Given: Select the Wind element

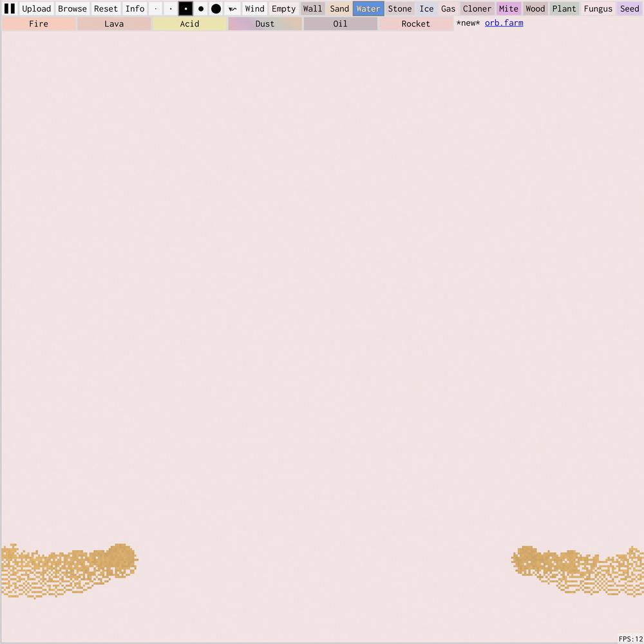Looking at the screenshot, I should point(254,8).
